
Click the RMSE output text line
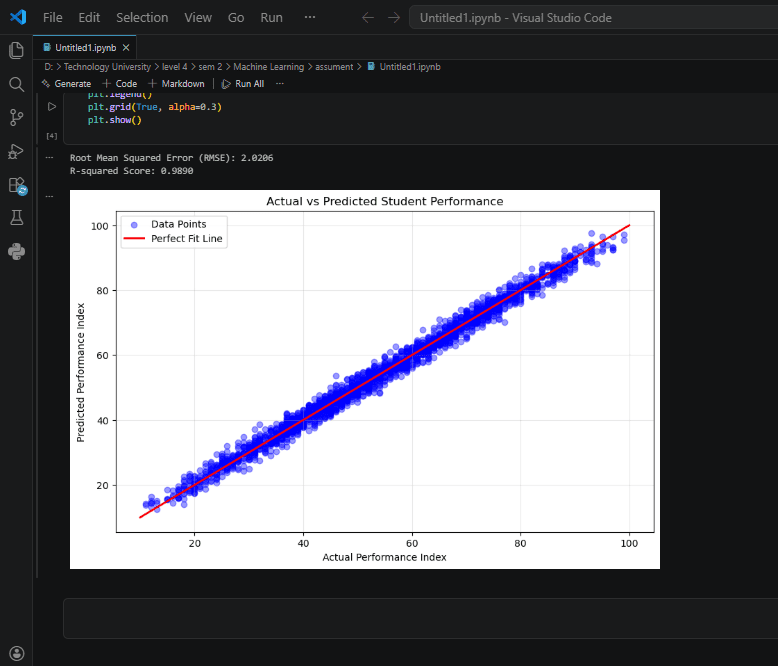point(171,158)
